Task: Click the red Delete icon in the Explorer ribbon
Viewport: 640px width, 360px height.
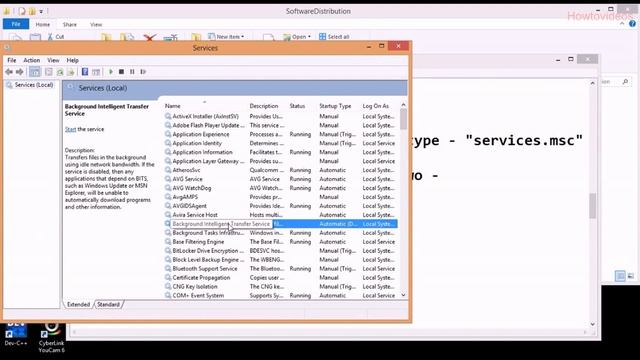Action: point(149,38)
